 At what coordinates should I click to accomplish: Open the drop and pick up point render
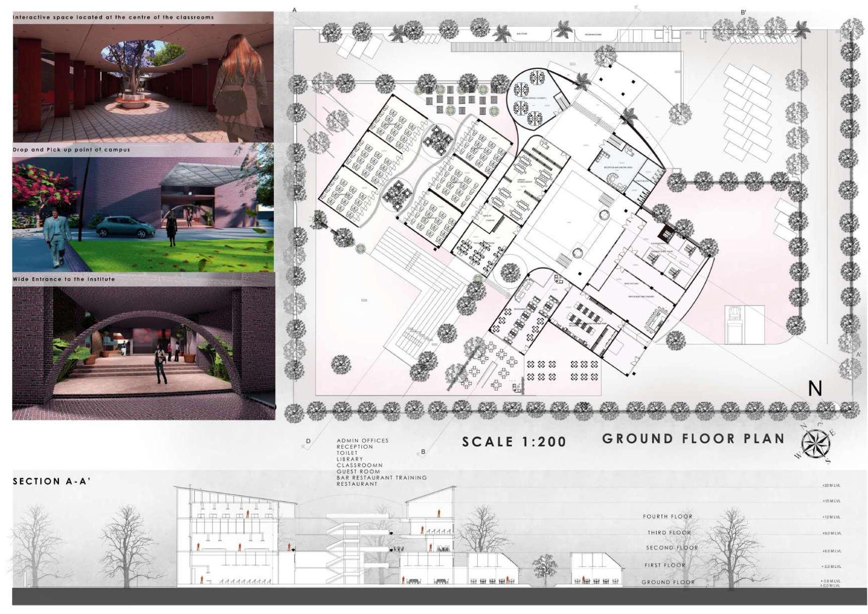point(143,208)
